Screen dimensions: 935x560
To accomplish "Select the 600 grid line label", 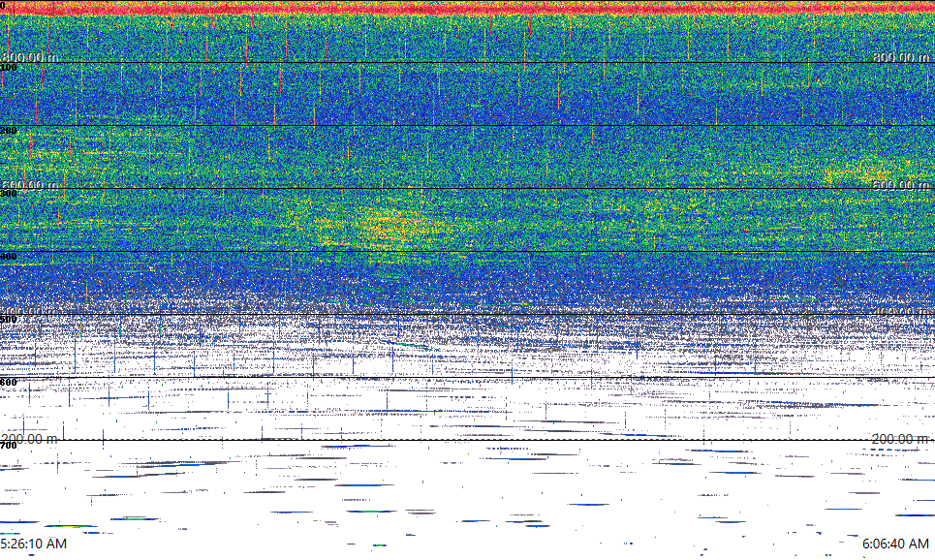I will point(9,383).
